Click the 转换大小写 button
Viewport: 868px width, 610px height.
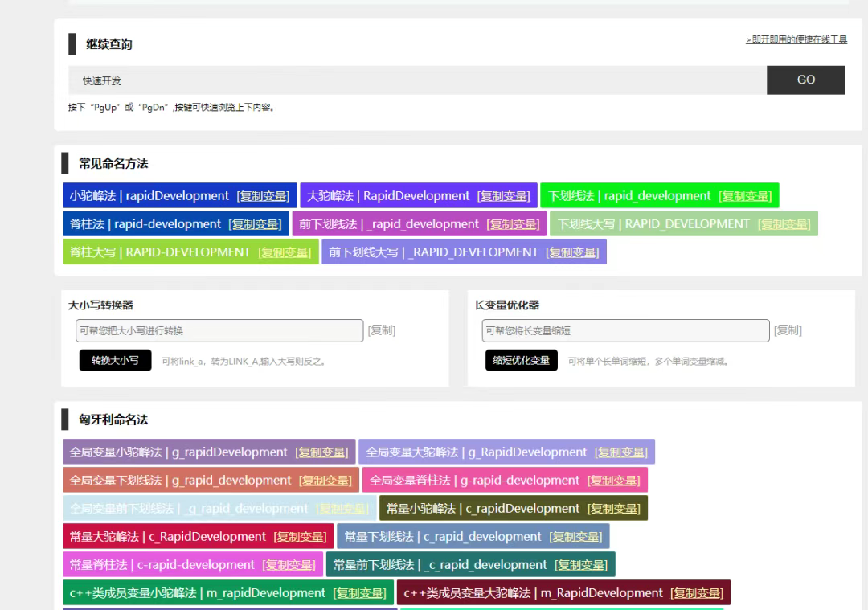pyautogui.click(x=115, y=360)
